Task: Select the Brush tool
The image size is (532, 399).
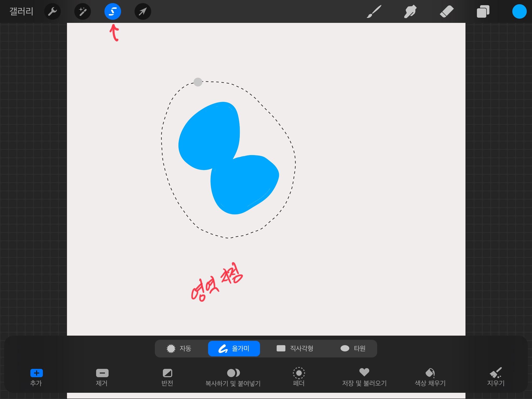Action: coord(374,11)
